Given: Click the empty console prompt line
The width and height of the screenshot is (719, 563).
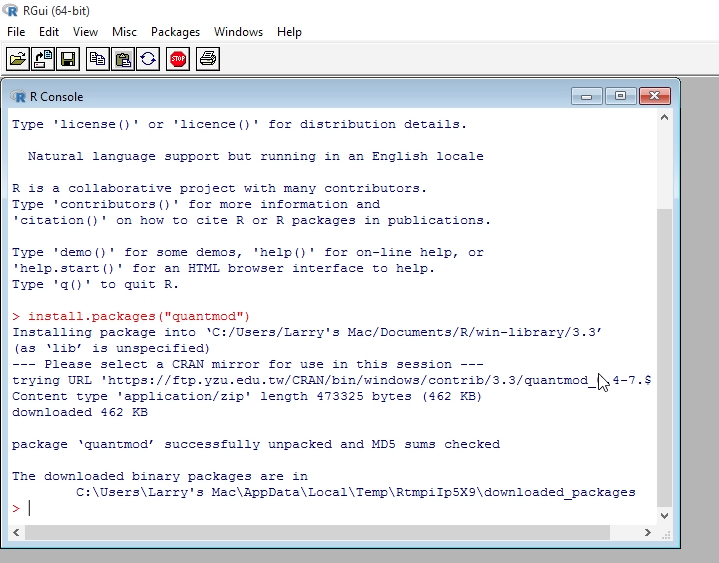Looking at the screenshot, I should [x=332, y=508].
